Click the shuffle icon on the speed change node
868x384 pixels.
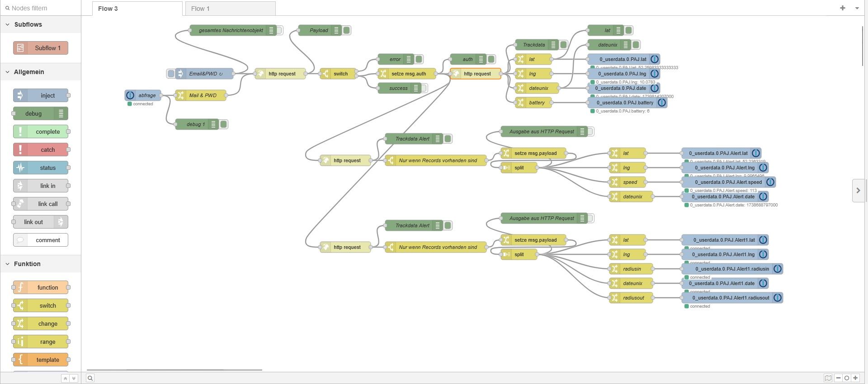click(x=614, y=182)
